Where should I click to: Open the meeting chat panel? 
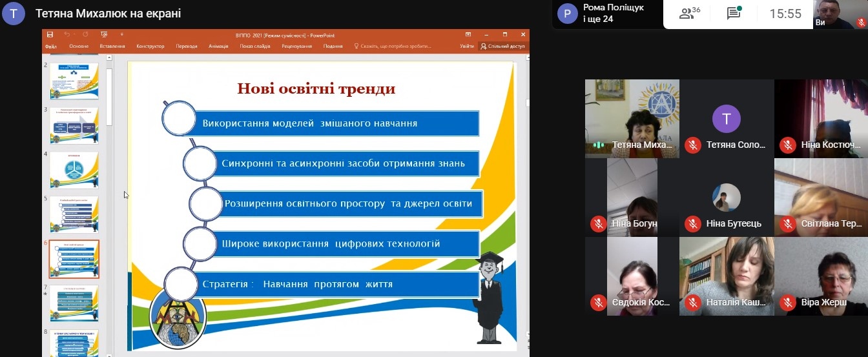coord(733,14)
